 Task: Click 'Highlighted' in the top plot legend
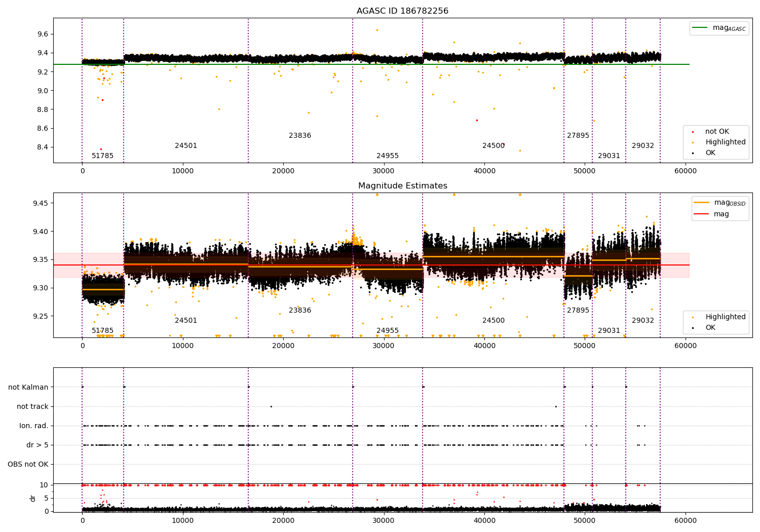pos(719,142)
